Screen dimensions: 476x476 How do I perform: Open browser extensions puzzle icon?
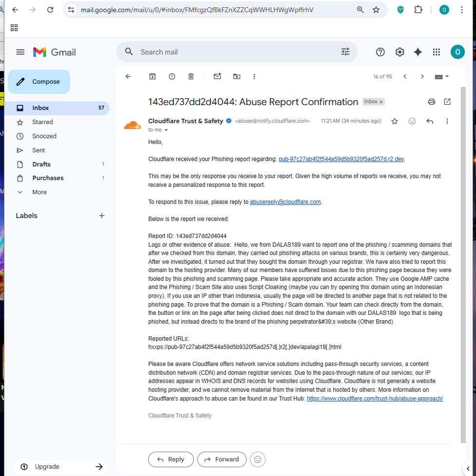click(x=418, y=10)
